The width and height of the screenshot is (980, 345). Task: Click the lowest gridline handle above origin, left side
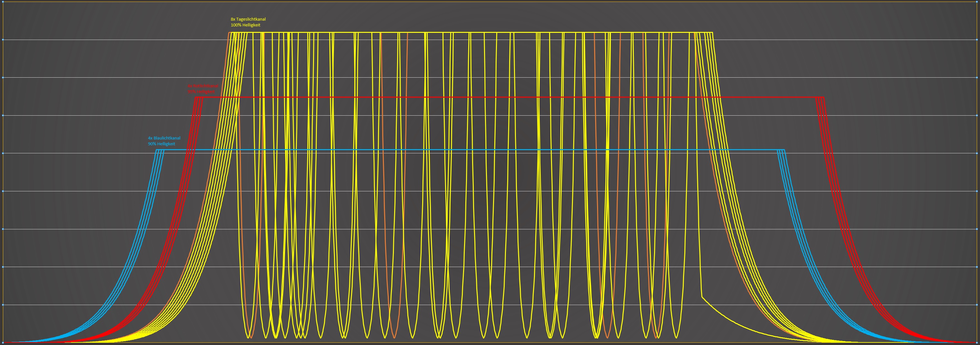[x=3, y=305]
